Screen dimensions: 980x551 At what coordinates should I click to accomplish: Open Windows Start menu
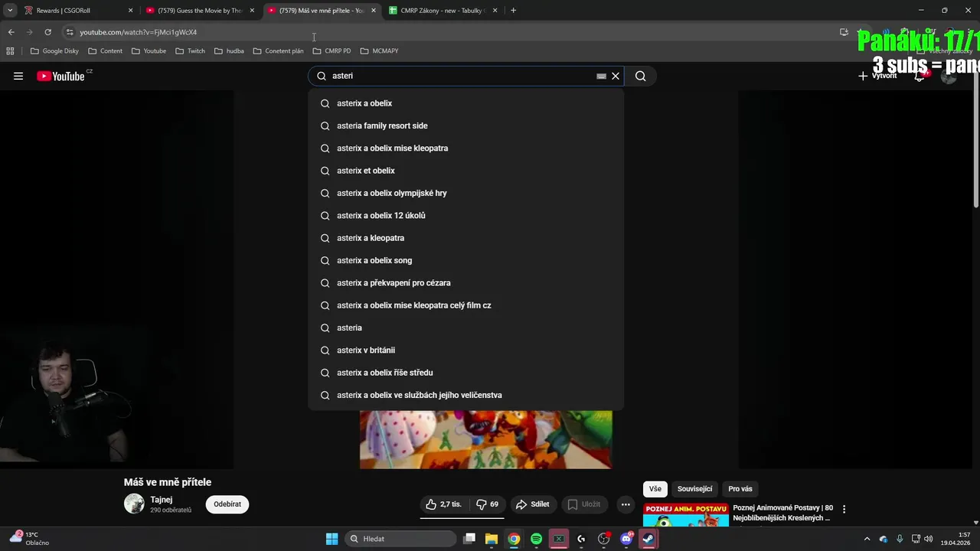pyautogui.click(x=332, y=539)
